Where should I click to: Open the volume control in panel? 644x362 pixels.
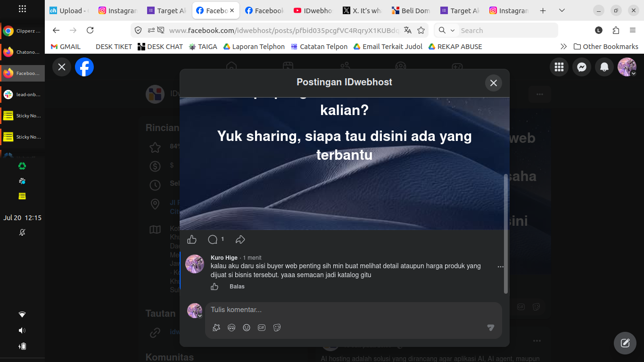coord(22,330)
